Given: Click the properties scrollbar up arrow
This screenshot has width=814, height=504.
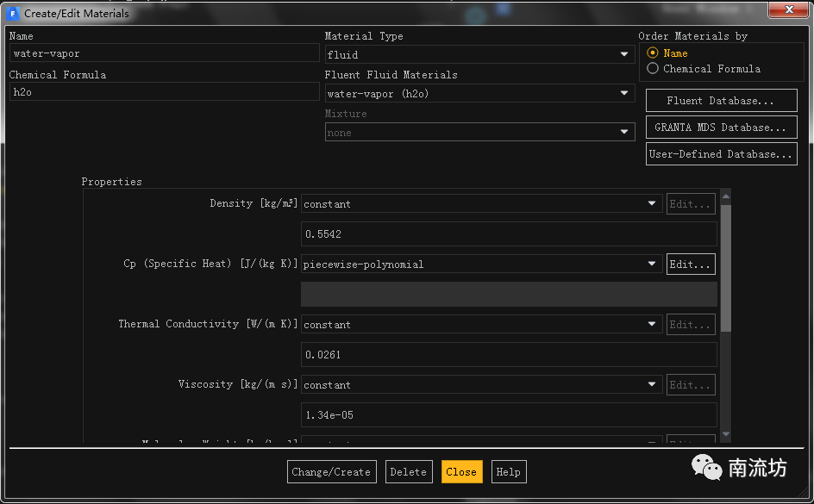Looking at the screenshot, I should click(x=726, y=196).
